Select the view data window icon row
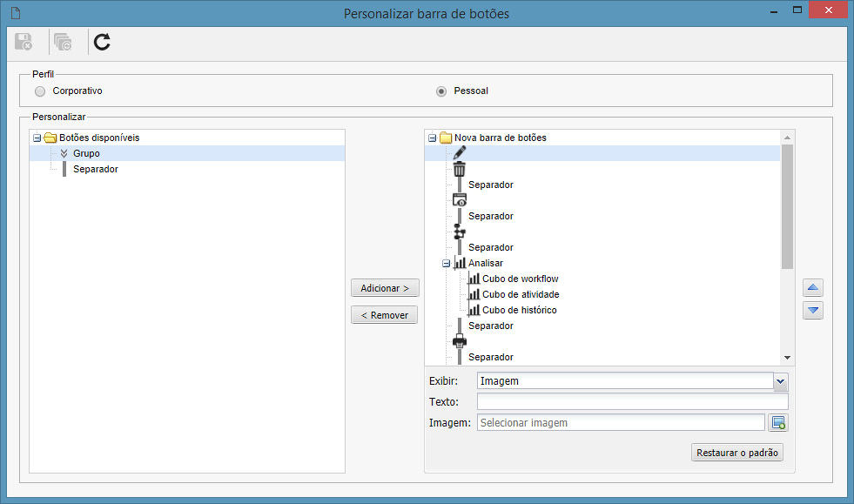 pyautogui.click(x=460, y=200)
